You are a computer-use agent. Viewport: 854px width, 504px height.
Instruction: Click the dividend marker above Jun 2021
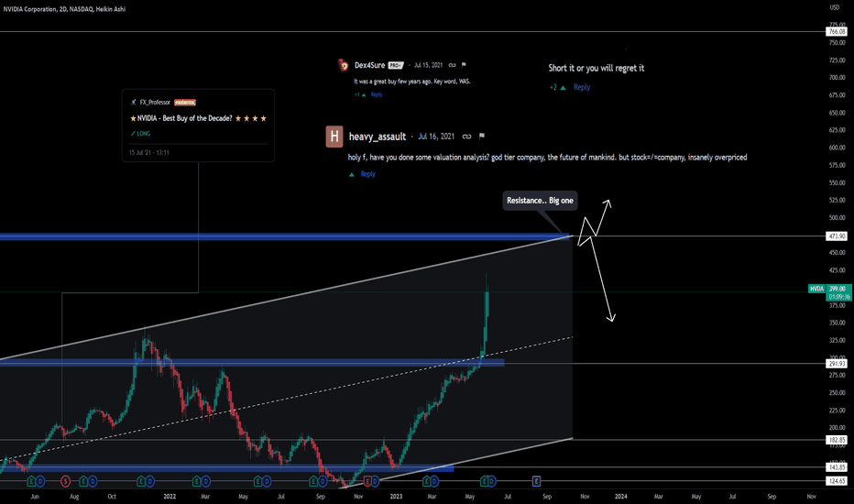point(40,481)
